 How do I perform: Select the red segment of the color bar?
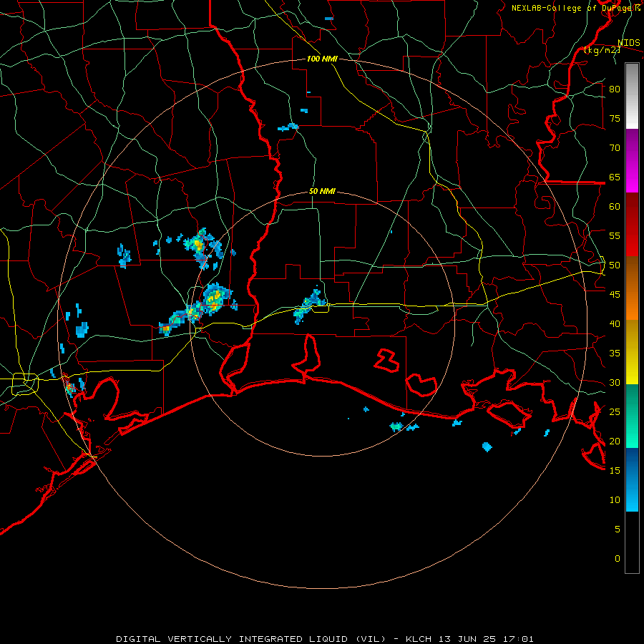pyautogui.click(x=632, y=225)
